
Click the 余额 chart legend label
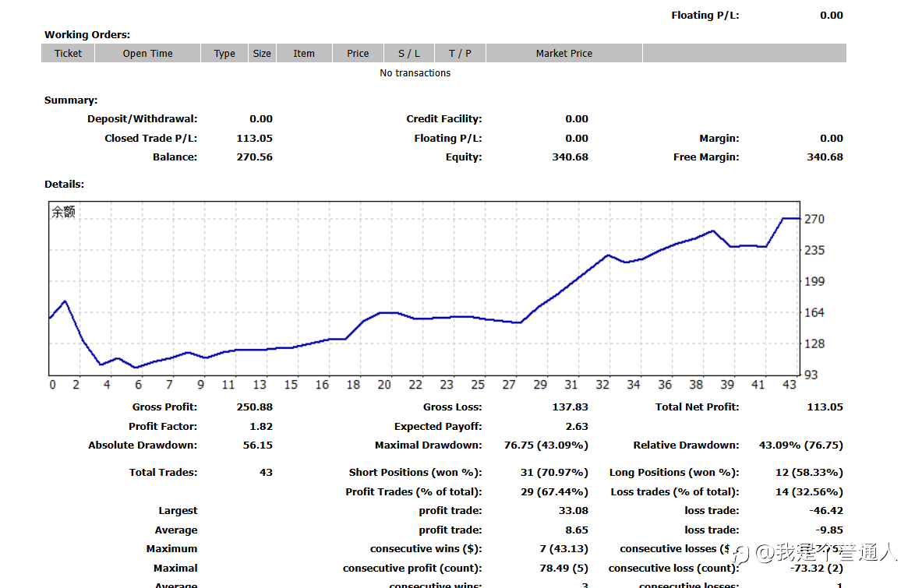coord(64,212)
